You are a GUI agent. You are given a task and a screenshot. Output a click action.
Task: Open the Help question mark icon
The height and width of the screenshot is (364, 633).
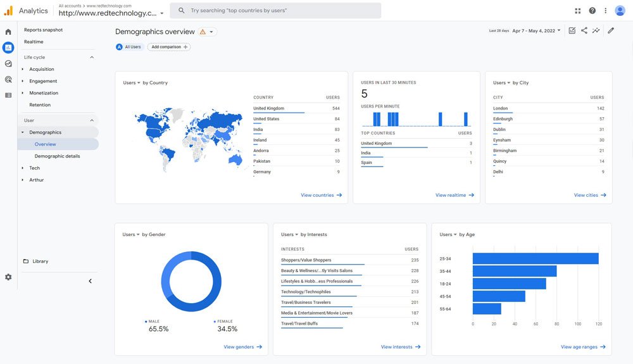(x=592, y=11)
